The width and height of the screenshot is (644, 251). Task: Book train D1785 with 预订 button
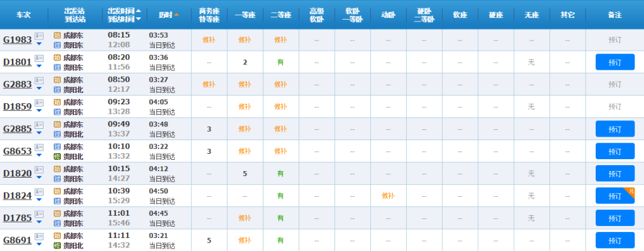pyautogui.click(x=615, y=218)
